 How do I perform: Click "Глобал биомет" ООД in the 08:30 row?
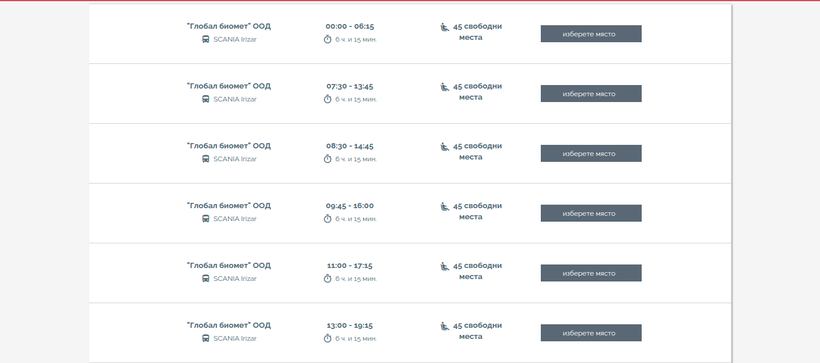(229, 146)
